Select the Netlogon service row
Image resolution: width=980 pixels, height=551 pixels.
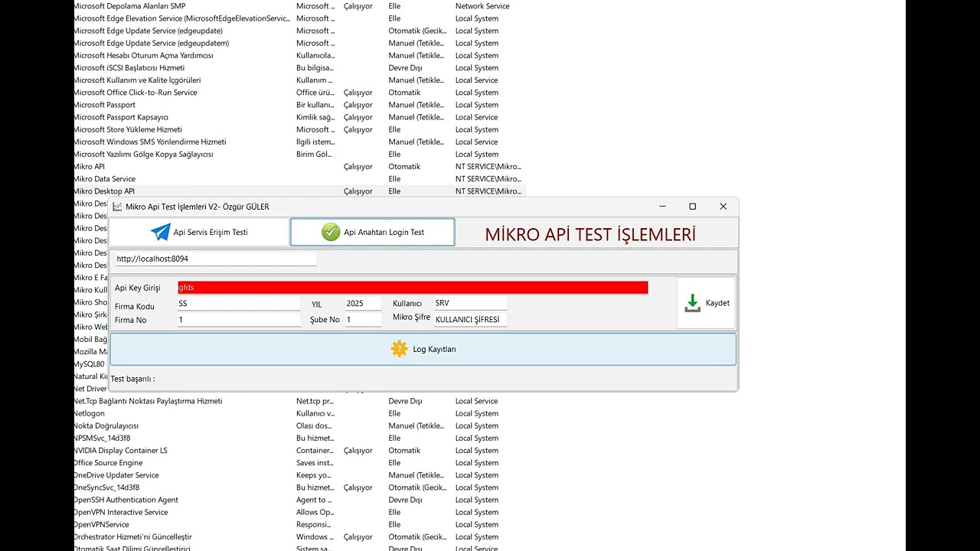coord(299,413)
